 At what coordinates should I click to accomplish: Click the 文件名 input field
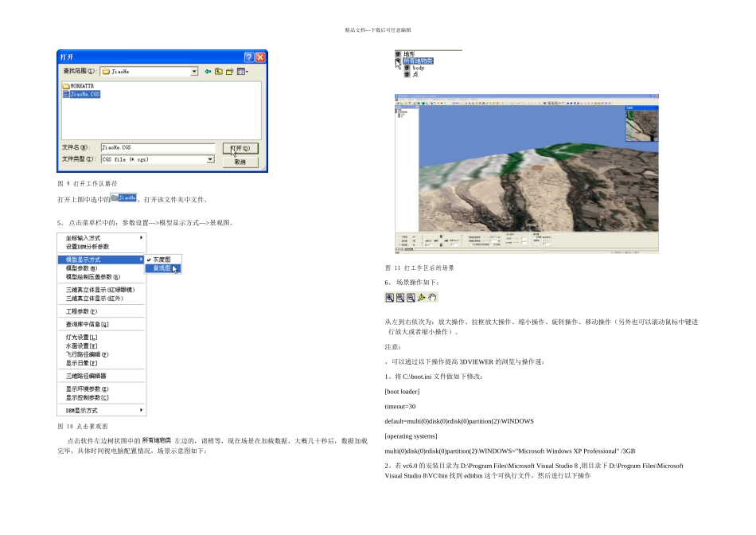click(x=158, y=147)
